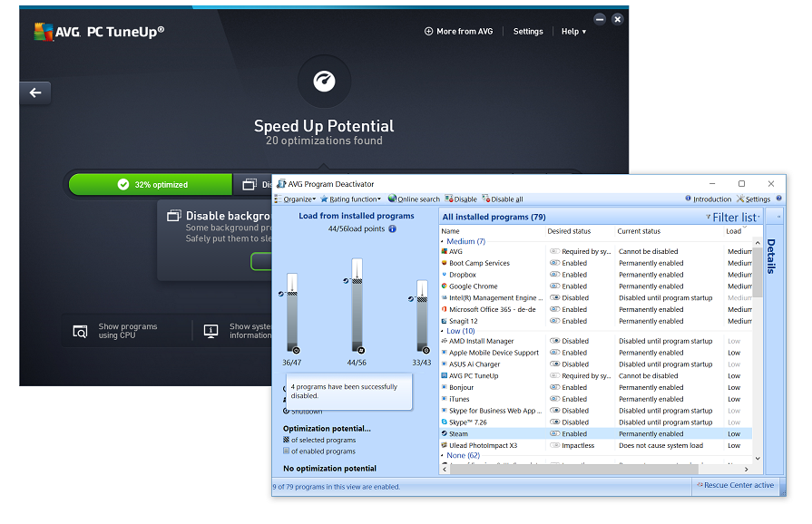Open the Help menu in PC TuneUp
Image resolution: width=812 pixels, height=524 pixels.
(573, 32)
